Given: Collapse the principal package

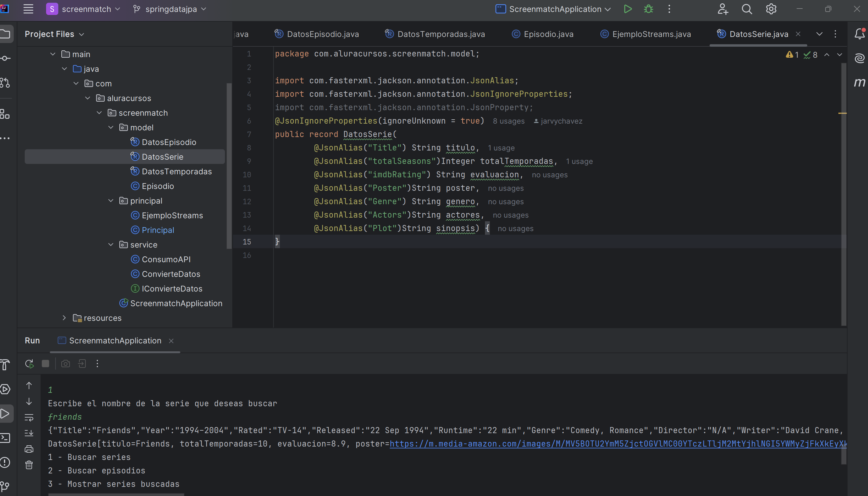Looking at the screenshot, I should pos(111,201).
